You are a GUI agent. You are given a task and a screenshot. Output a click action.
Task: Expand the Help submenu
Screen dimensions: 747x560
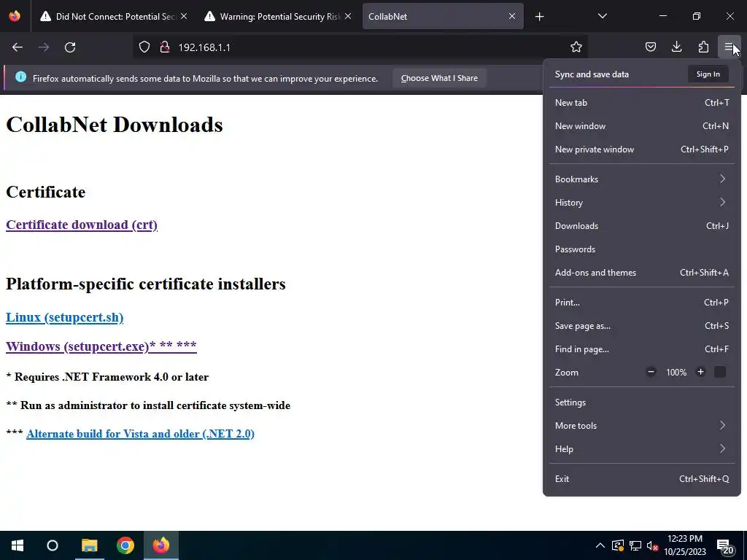[642, 449]
